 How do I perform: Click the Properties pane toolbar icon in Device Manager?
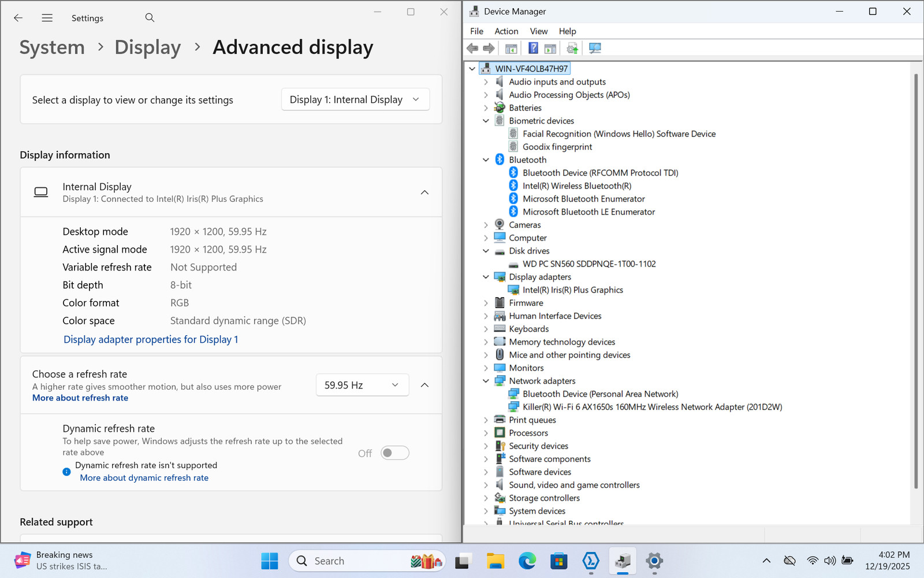click(x=550, y=49)
